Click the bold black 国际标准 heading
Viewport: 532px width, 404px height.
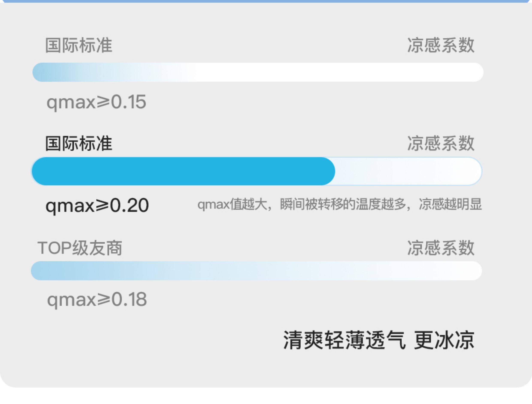click(x=79, y=143)
